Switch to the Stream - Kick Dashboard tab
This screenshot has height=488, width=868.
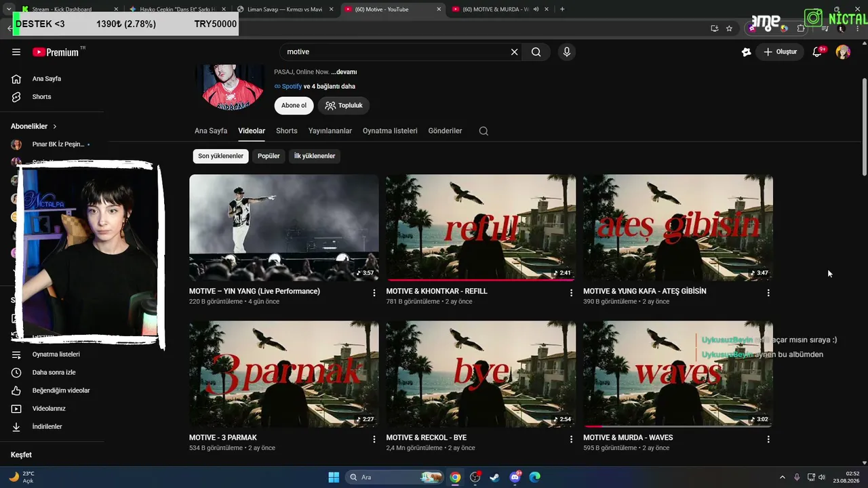pos(70,9)
